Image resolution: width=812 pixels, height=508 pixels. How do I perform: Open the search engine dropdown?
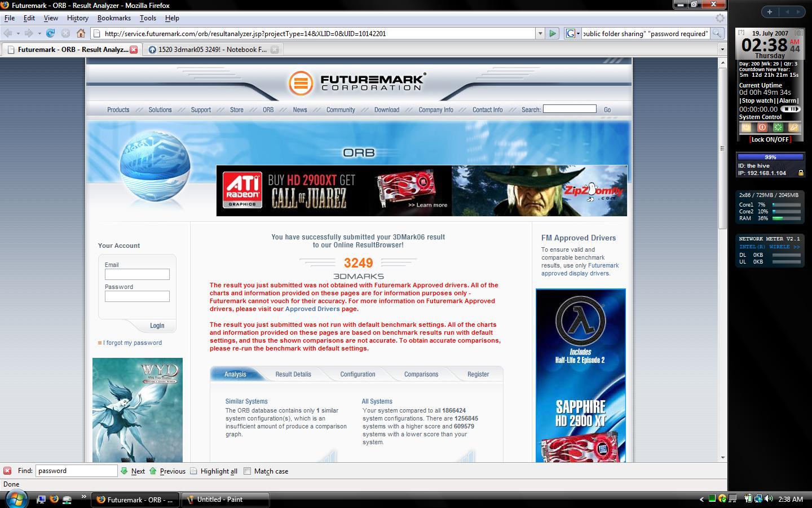click(x=573, y=33)
